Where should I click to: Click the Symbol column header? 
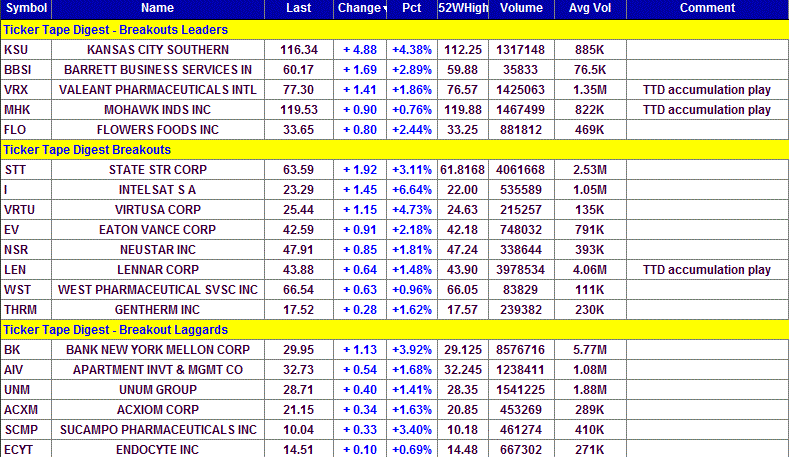[26, 9]
